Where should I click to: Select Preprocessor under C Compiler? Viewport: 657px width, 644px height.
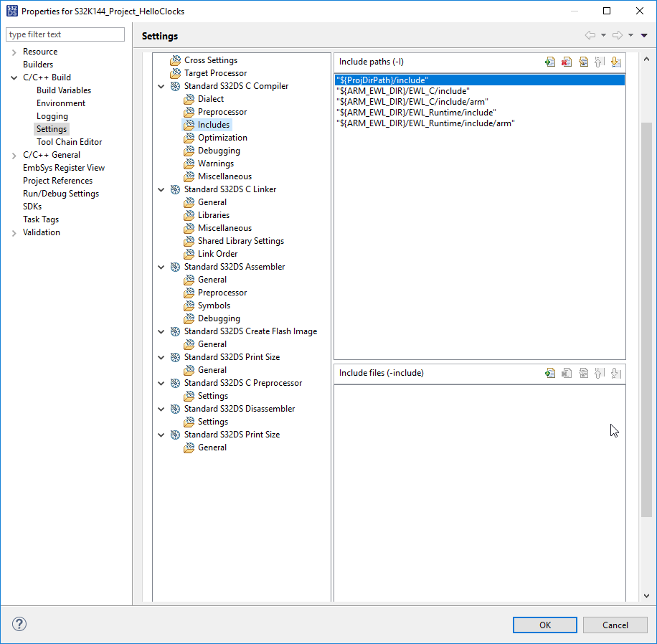coord(222,112)
